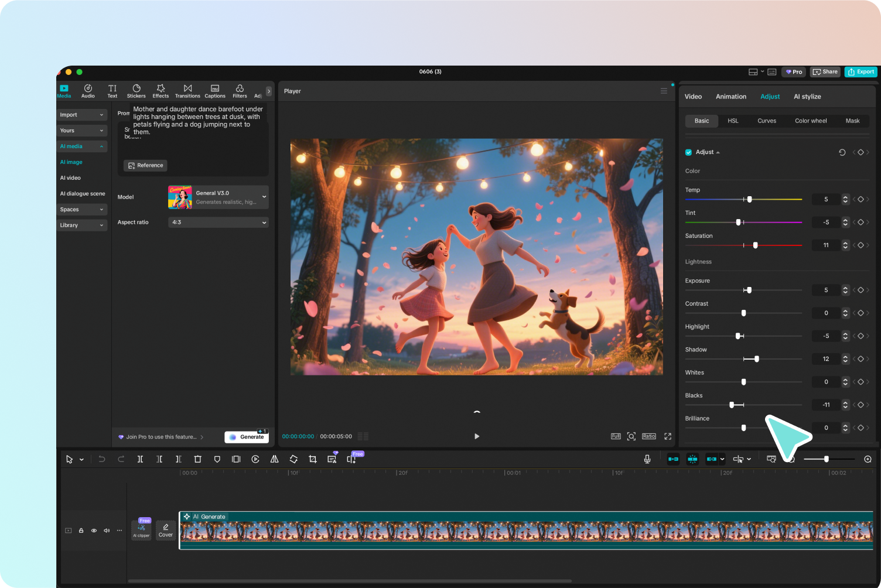Click the Record voiceover microphone

647,459
